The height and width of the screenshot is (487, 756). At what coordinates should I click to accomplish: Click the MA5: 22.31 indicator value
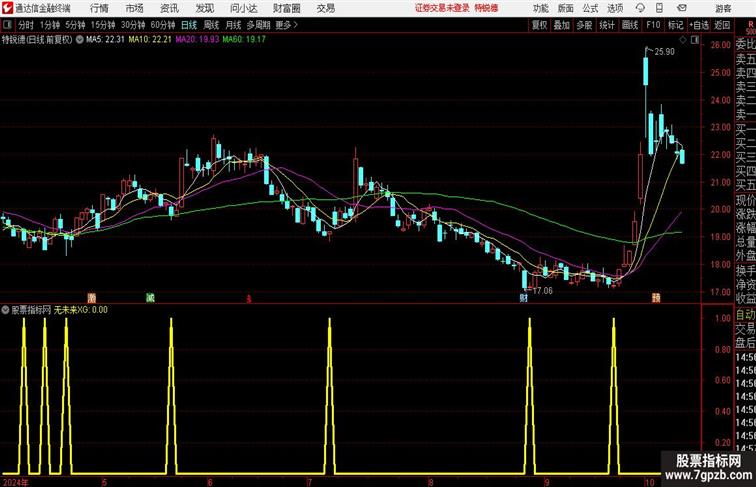(105, 40)
